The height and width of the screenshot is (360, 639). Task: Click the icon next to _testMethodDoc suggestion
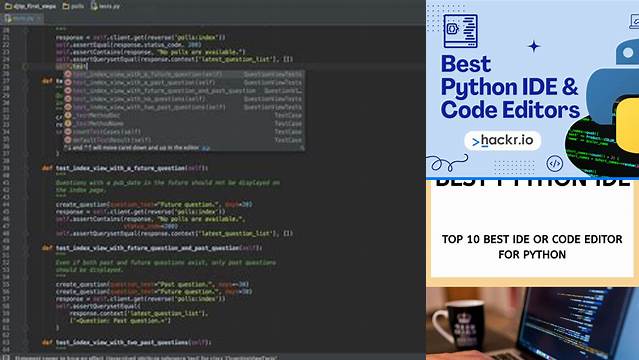coord(68,115)
